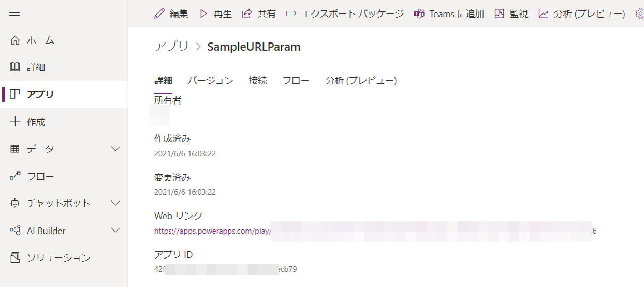Click Teams に追加 button
The width and height of the screenshot is (644, 287).
click(449, 14)
